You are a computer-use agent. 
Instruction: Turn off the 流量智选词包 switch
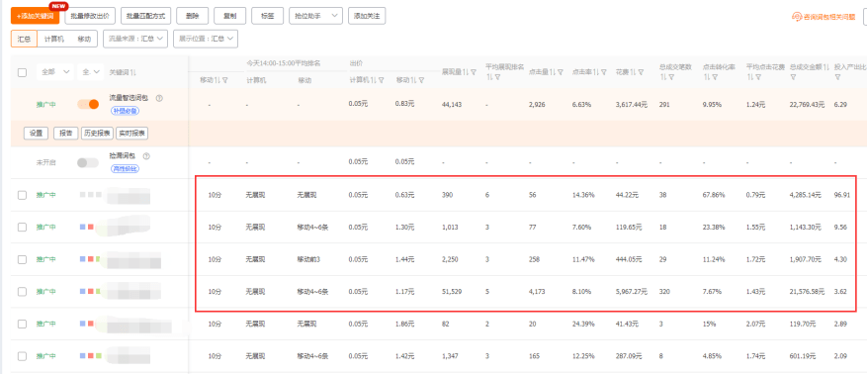pyautogui.click(x=88, y=104)
